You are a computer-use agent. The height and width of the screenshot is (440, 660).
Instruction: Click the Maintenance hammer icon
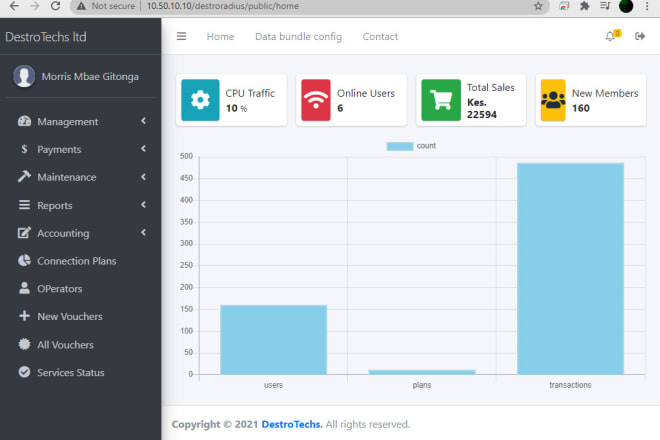(24, 176)
